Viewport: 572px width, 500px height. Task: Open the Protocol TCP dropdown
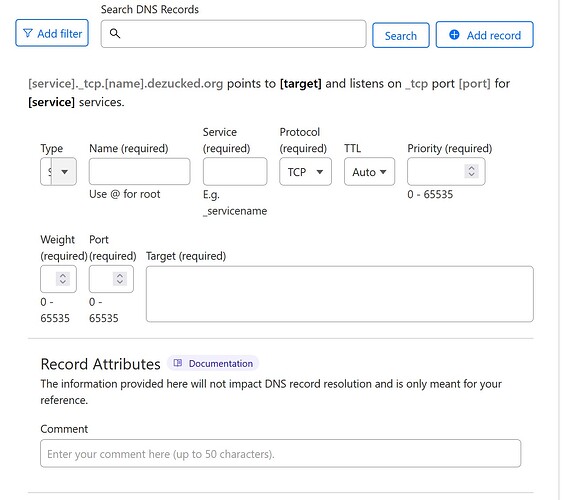[x=305, y=171]
